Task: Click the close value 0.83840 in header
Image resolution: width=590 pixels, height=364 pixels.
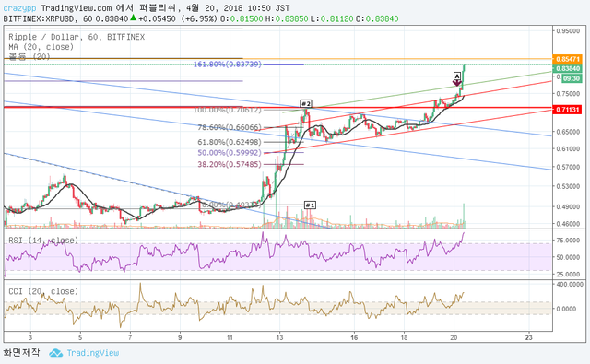Action: (382, 18)
